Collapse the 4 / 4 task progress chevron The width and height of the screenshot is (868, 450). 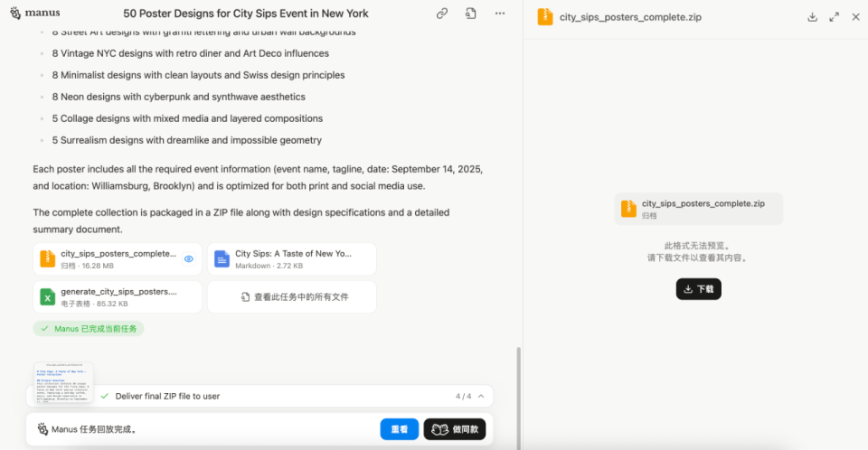click(481, 397)
